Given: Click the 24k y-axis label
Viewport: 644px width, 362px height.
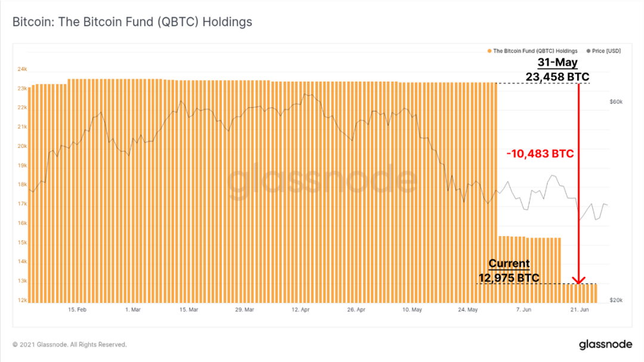Looking at the screenshot, I should (x=22, y=69).
